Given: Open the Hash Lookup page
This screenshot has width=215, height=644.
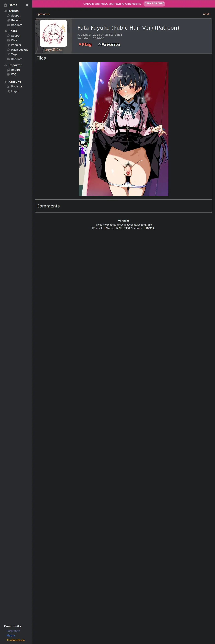Looking at the screenshot, I should point(20,50).
